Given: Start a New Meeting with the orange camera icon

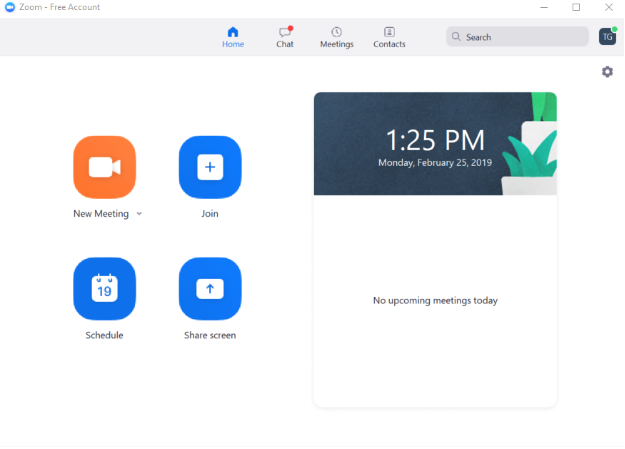Looking at the screenshot, I should click(x=104, y=167).
